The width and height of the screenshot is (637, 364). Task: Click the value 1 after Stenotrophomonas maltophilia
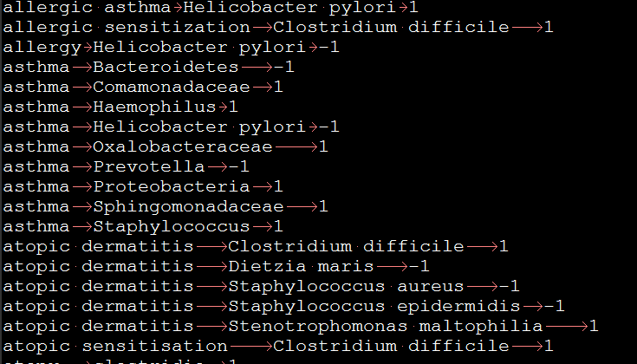click(x=594, y=326)
